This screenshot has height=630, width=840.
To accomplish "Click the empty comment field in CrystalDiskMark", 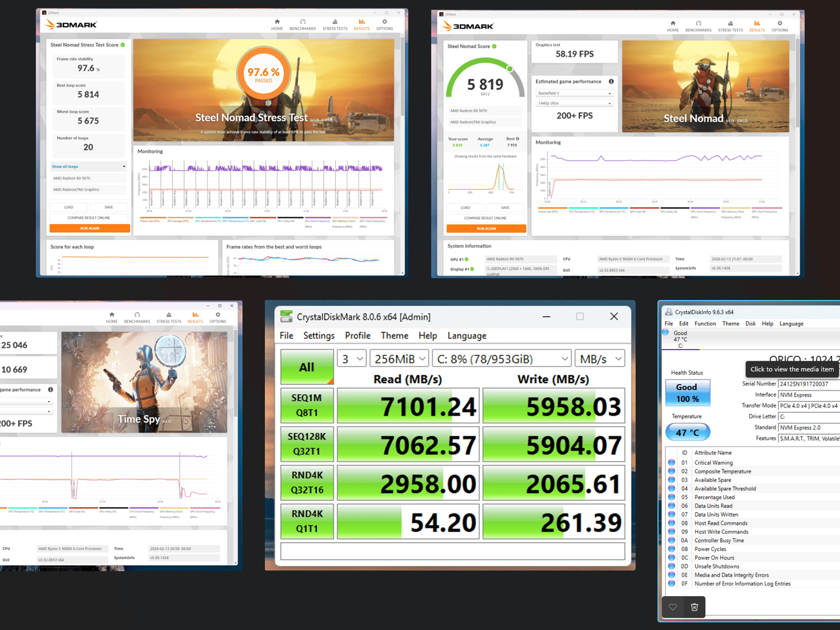I will [452, 551].
